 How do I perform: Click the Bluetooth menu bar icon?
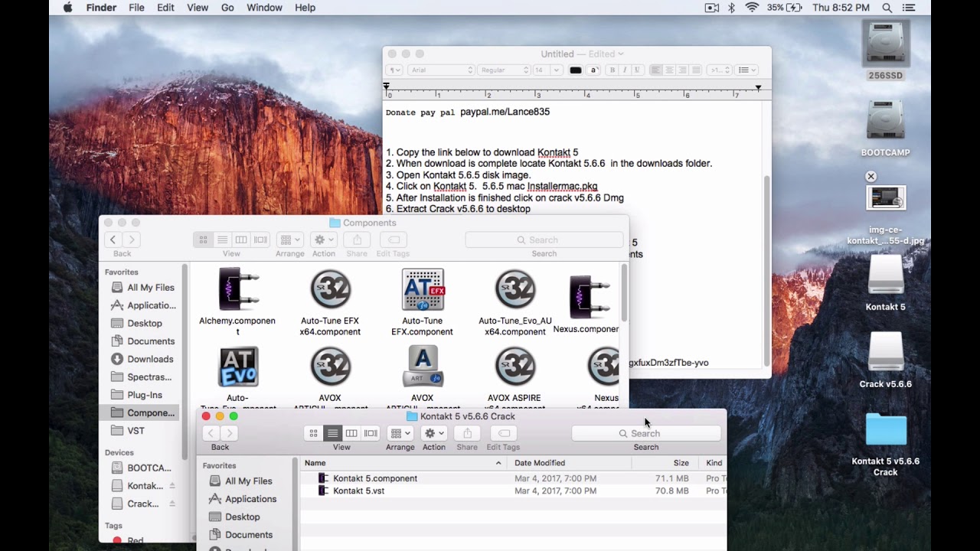pyautogui.click(x=731, y=8)
